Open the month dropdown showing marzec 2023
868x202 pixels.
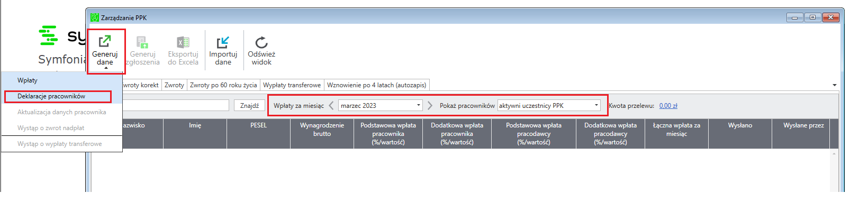381,106
